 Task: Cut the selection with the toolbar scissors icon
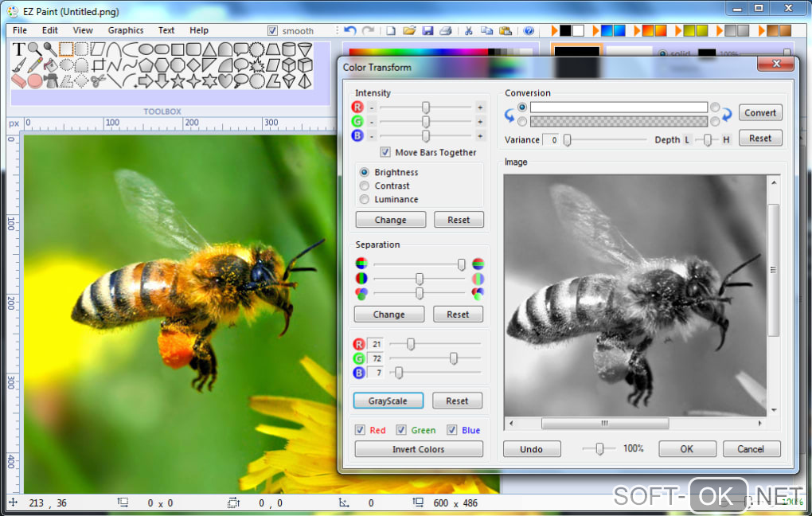(x=469, y=30)
